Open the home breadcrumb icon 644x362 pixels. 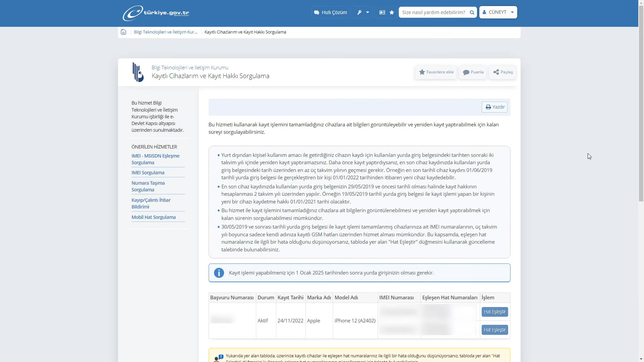click(x=123, y=32)
